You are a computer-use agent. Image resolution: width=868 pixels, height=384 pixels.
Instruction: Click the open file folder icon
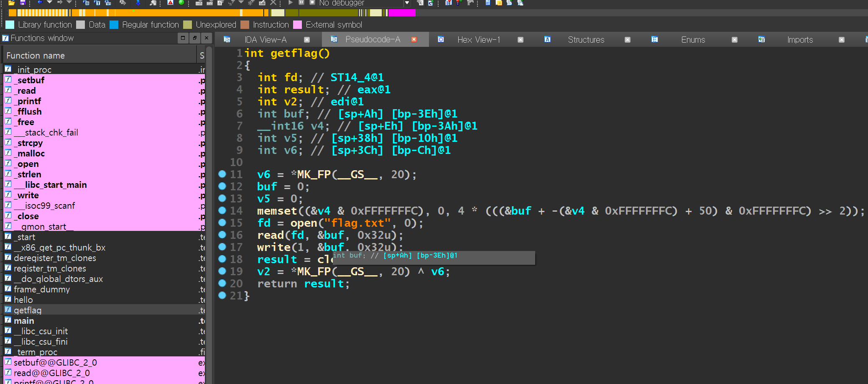coord(11,3)
